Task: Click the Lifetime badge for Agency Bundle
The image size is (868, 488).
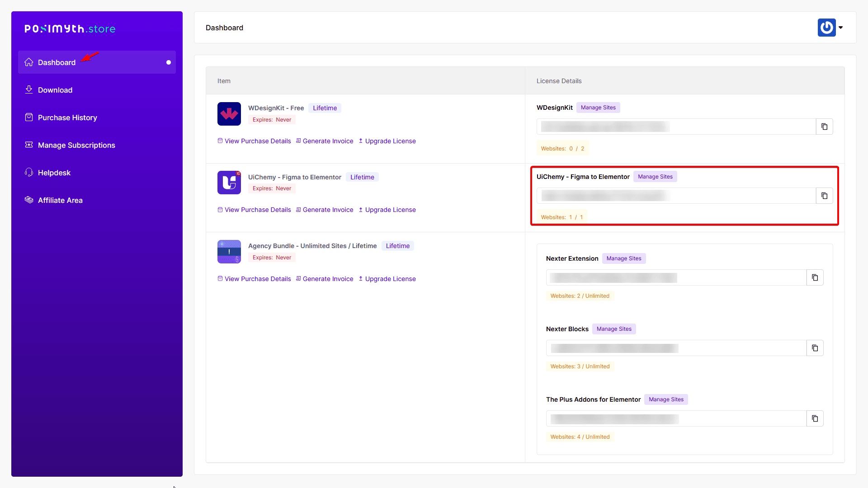Action: (x=397, y=246)
